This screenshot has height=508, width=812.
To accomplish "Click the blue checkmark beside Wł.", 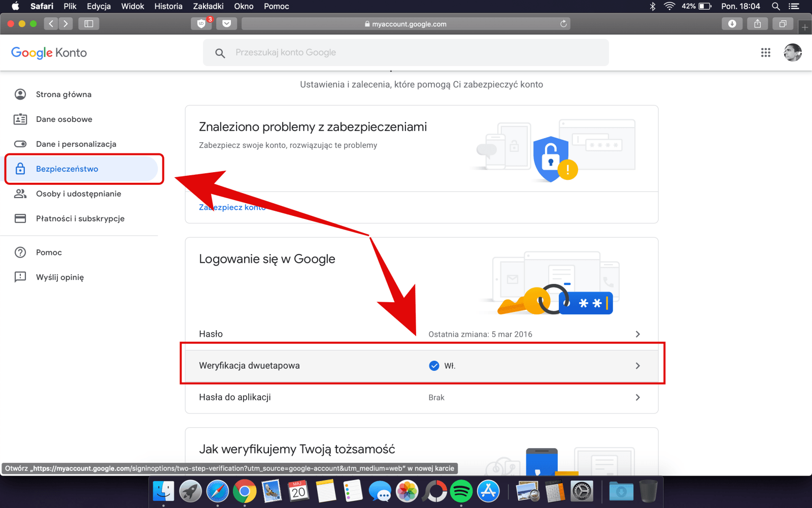I will click(434, 366).
